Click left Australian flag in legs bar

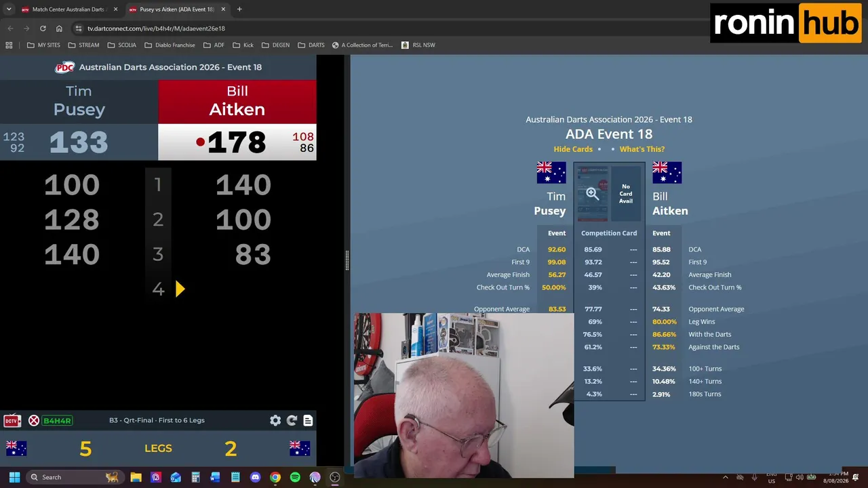pos(16,448)
